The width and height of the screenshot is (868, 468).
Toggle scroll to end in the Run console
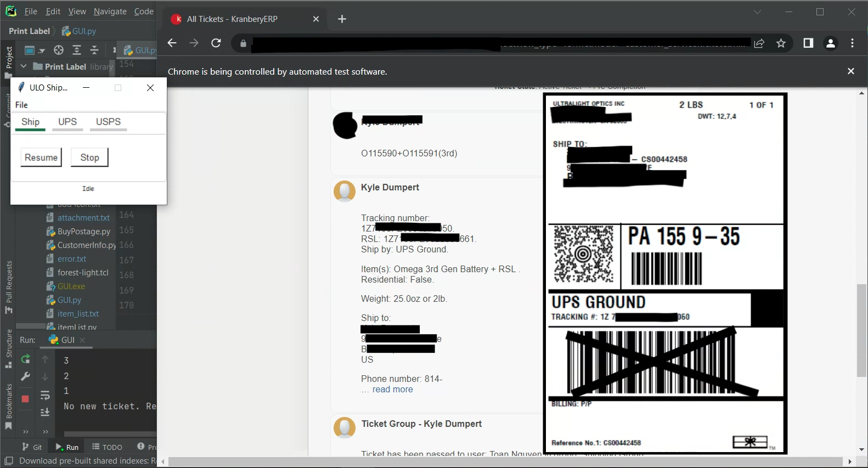[x=45, y=412]
